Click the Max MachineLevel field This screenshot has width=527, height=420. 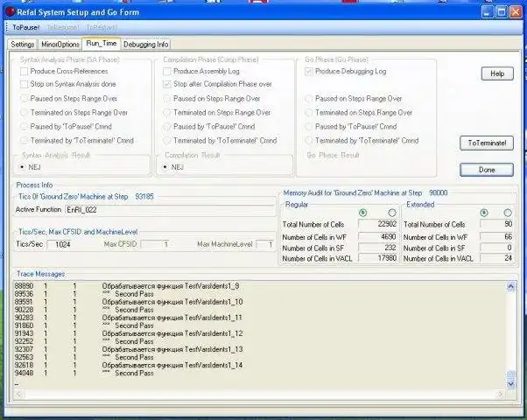(x=265, y=244)
